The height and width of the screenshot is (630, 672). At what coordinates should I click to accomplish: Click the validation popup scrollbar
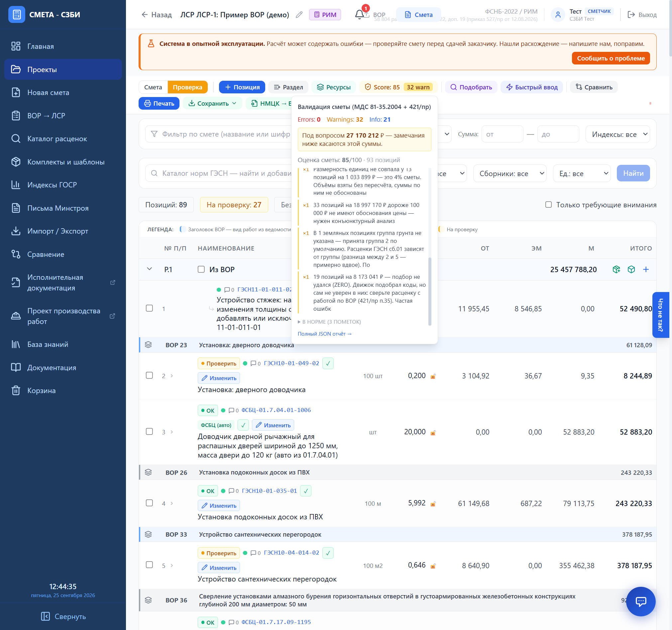coord(430,291)
